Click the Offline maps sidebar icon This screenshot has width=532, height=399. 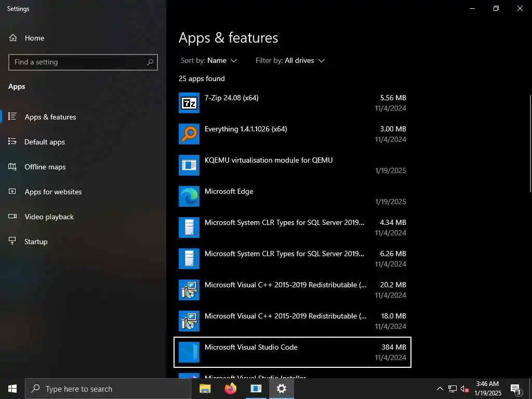click(12, 167)
